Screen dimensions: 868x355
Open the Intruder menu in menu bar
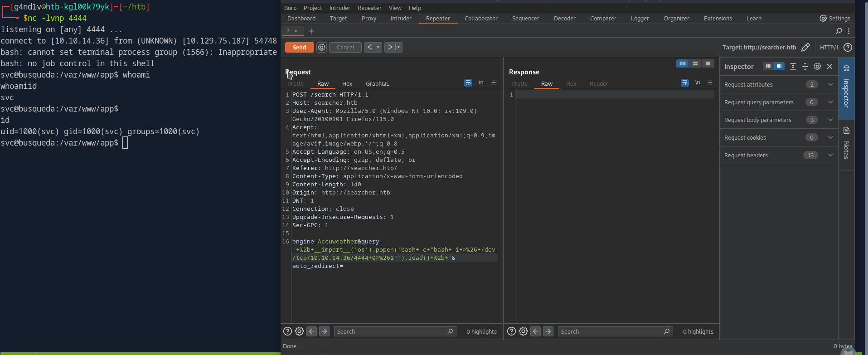click(x=339, y=8)
